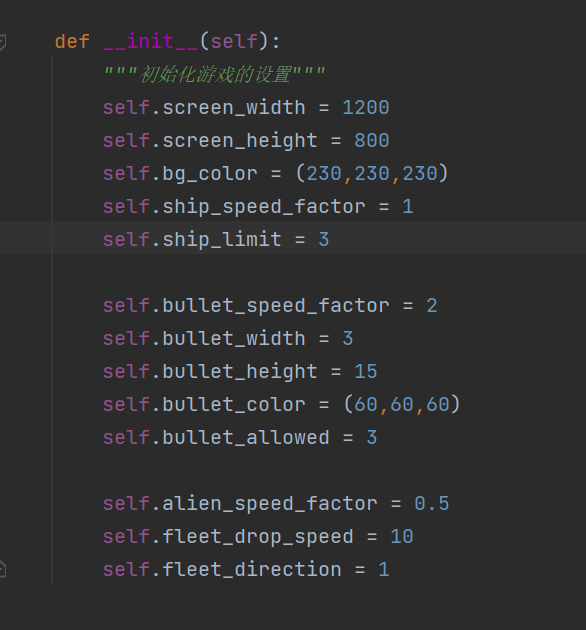Viewport: 586px width, 630px height.
Task: Click the fold end marker beside fleet_direction
Action: [x=2, y=570]
